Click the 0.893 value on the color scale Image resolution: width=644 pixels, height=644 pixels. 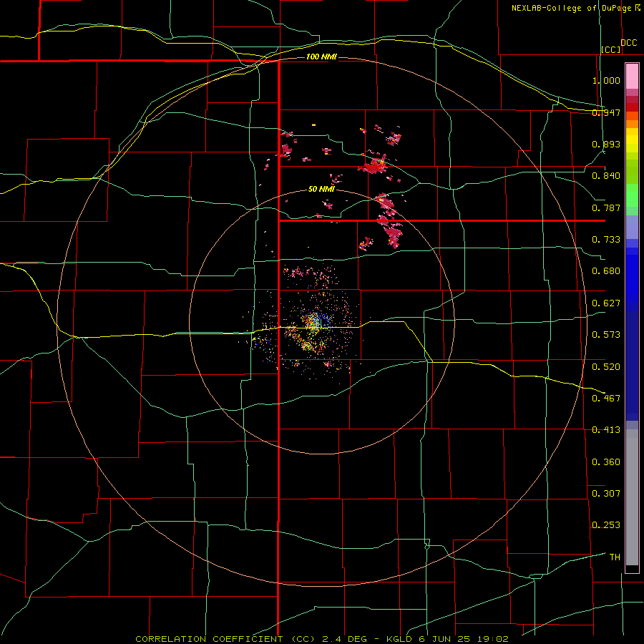pos(606,144)
